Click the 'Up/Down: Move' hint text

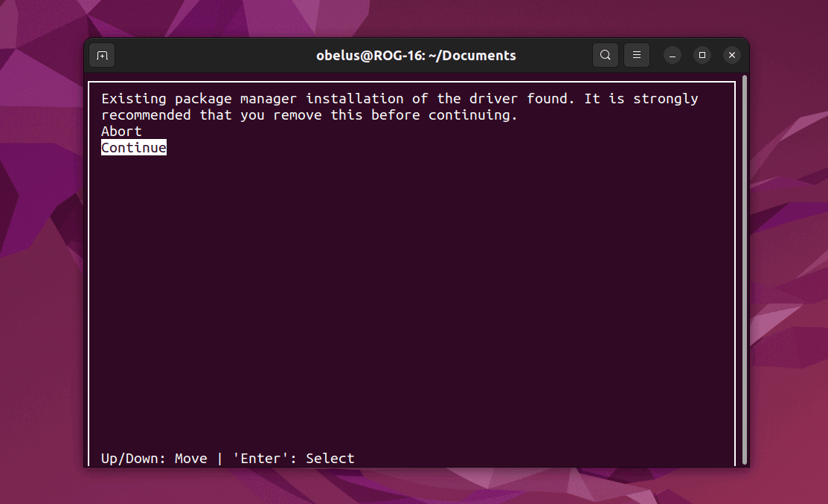[154, 458]
